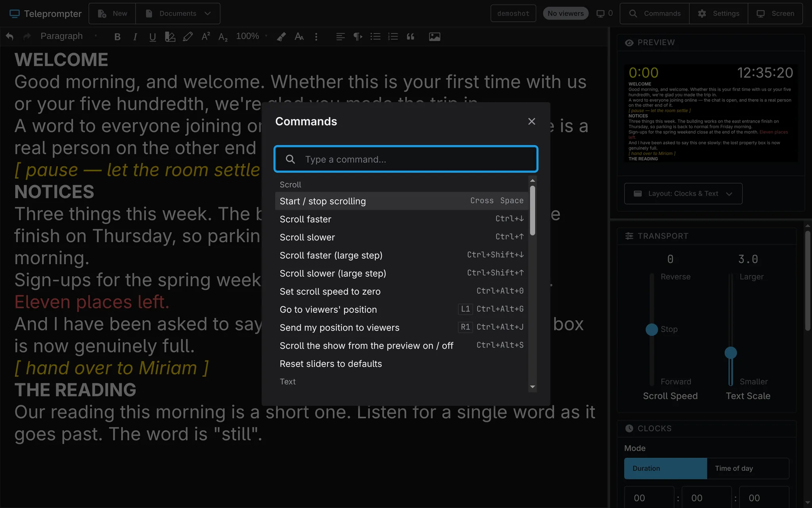
Task: Choose Scroll faster command
Action: click(x=401, y=219)
